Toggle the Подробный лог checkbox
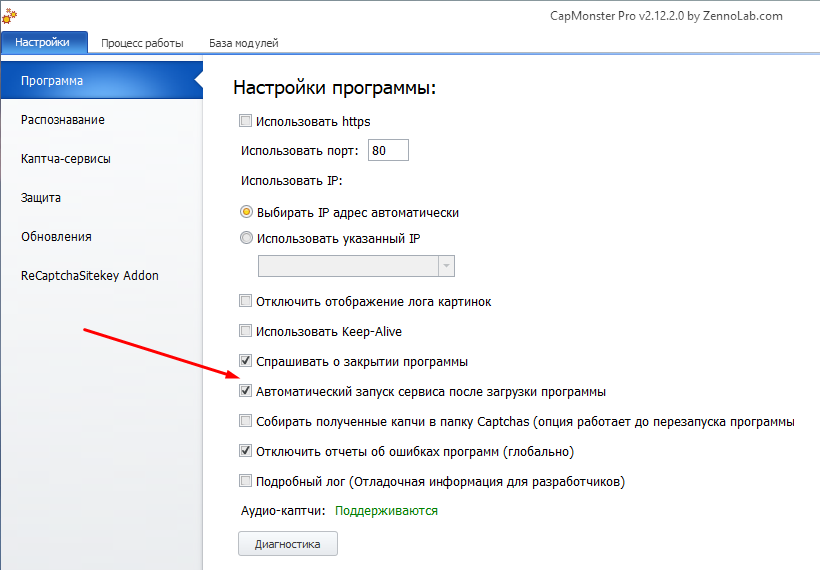This screenshot has height=570, width=820. point(246,482)
